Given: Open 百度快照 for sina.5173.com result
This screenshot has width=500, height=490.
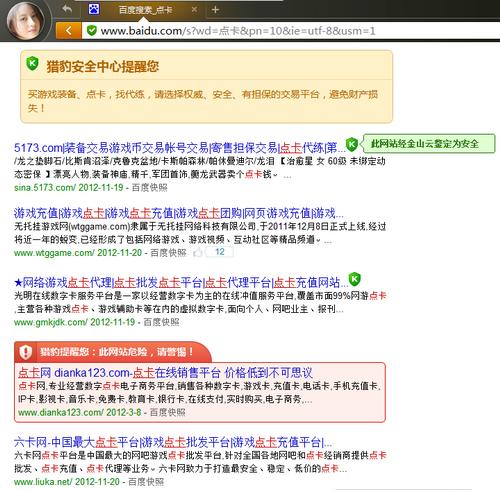Looking at the screenshot, I should 150,188.
